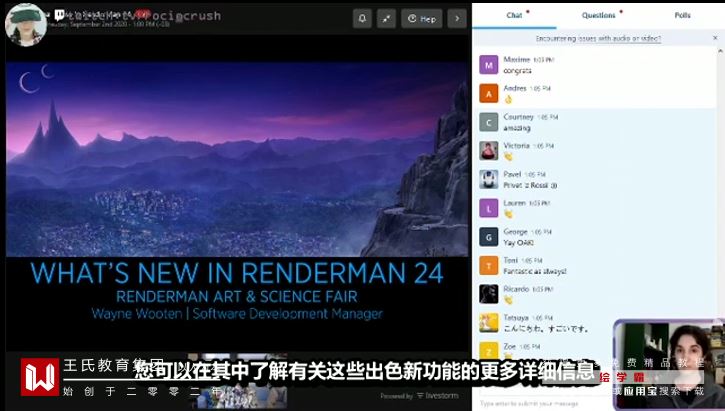725x411 pixels.
Task: Switch to the Chat tab
Action: (x=514, y=15)
